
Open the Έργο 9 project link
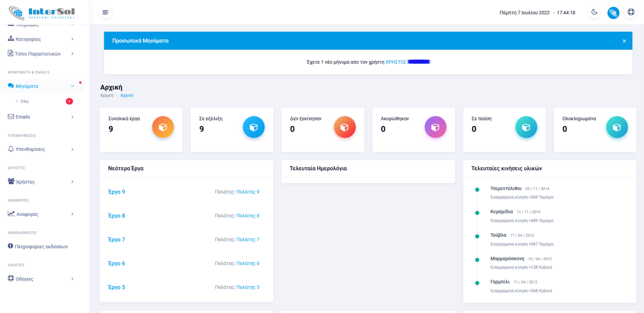[x=116, y=192]
